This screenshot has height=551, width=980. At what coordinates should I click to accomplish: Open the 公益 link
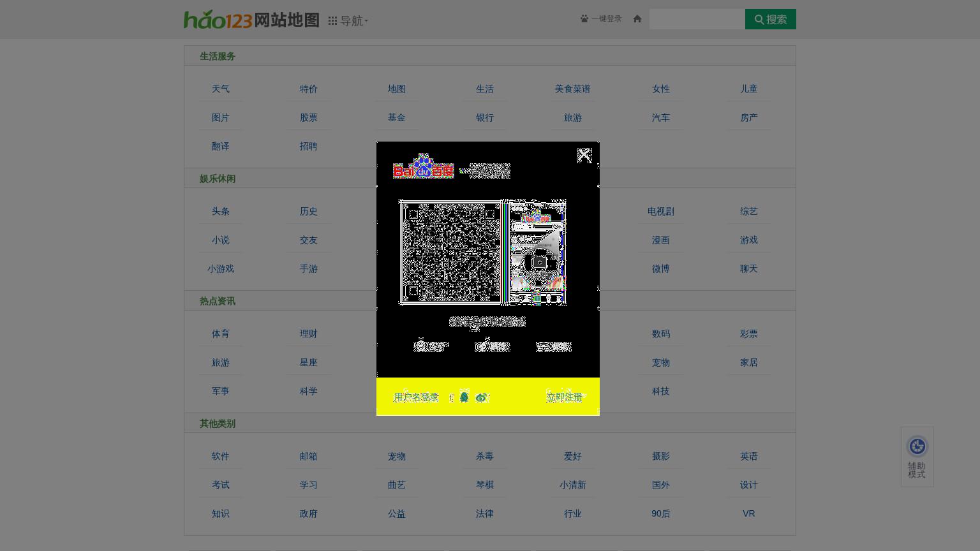(x=397, y=514)
